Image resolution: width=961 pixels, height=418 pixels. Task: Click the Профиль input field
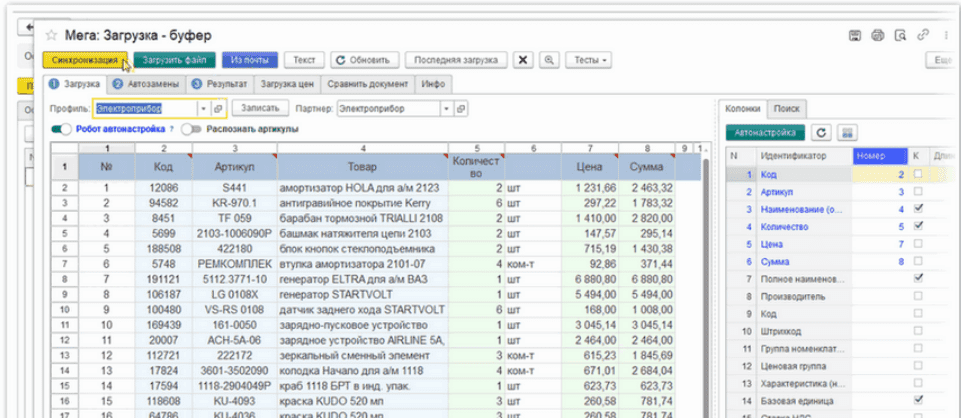pos(145,108)
